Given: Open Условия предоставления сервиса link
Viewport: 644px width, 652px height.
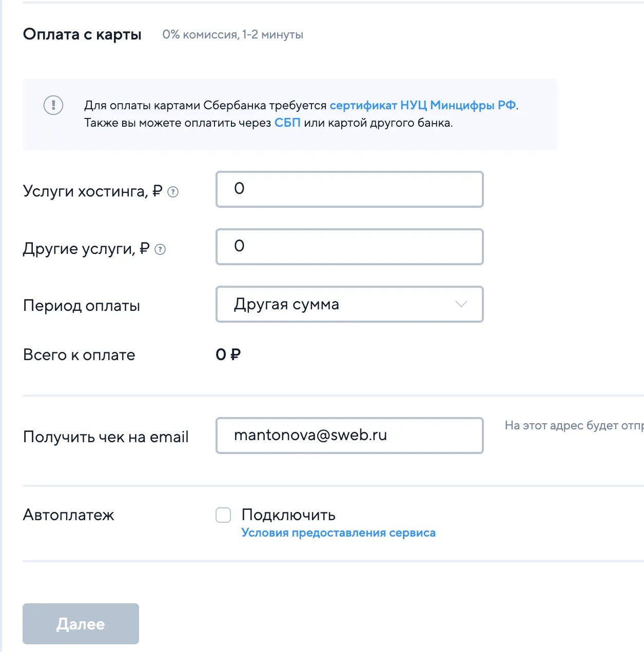Looking at the screenshot, I should pos(338,533).
